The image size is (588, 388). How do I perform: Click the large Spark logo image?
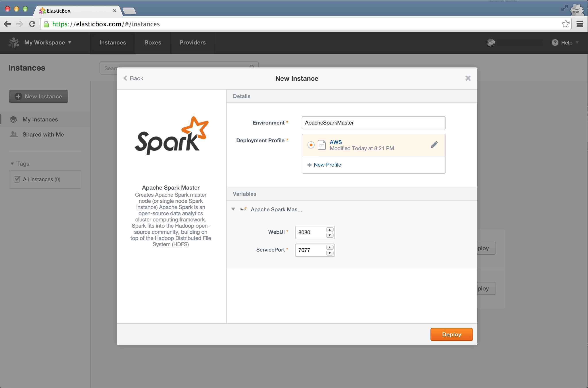coord(171,136)
